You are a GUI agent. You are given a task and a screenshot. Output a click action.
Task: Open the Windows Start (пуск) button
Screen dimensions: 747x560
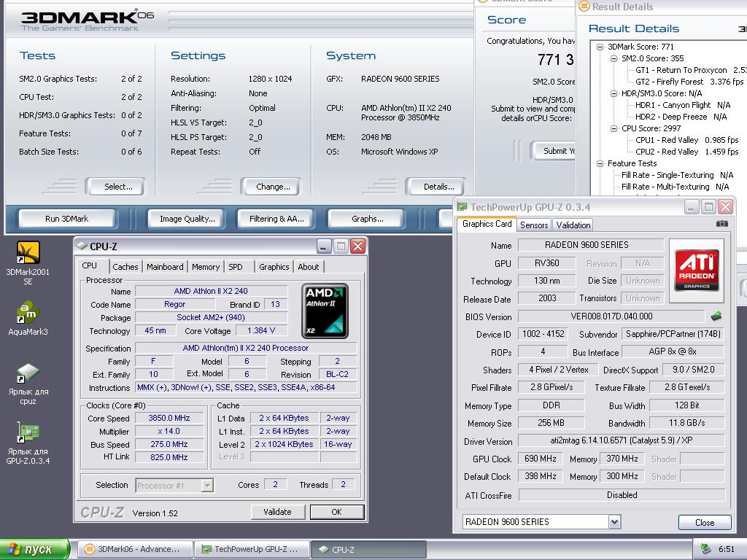point(34,549)
